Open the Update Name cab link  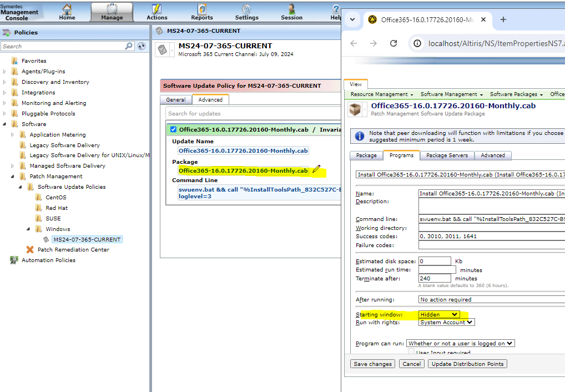(243, 150)
